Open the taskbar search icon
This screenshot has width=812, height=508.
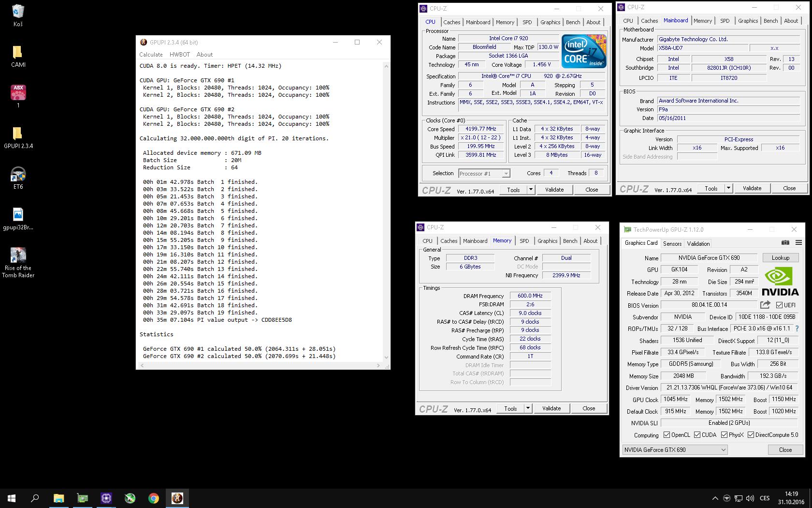[35, 498]
